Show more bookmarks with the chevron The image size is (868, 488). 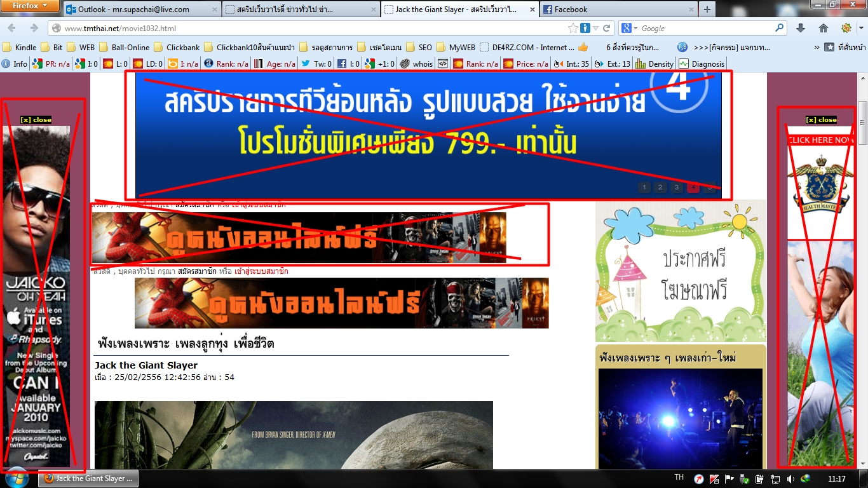[817, 47]
